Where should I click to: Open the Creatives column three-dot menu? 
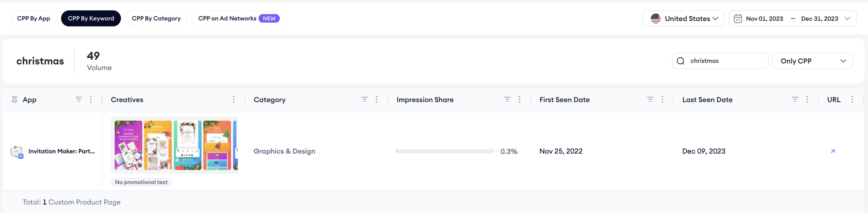pyautogui.click(x=234, y=99)
